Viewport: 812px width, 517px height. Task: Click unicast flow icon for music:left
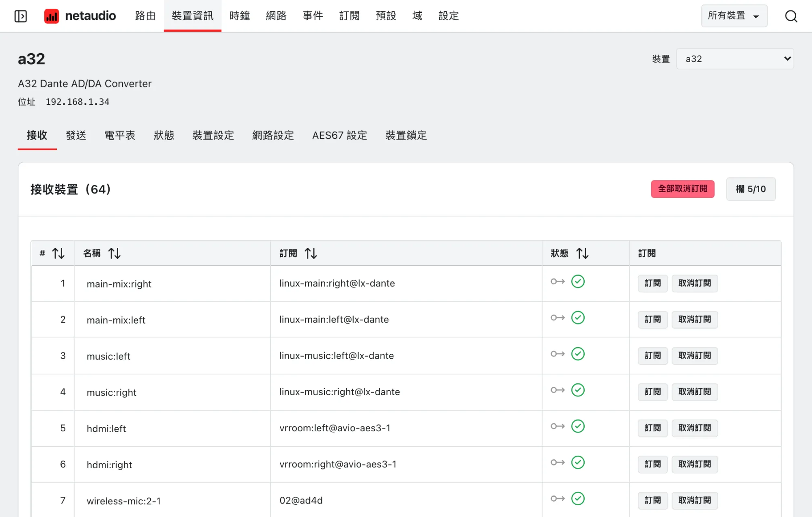558,354
